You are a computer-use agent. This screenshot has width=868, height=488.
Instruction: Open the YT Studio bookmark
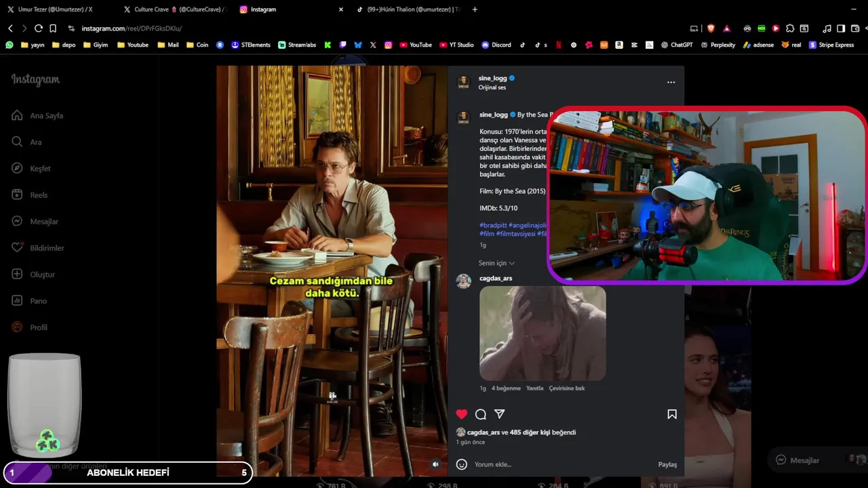(456, 45)
